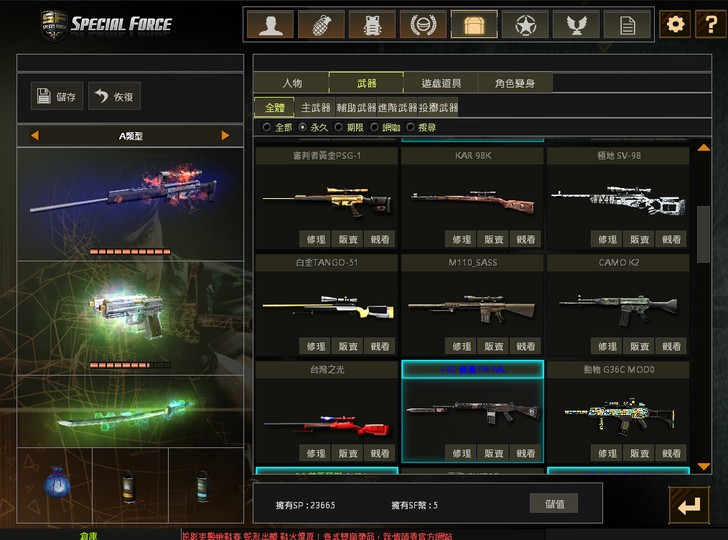Click the star emblem icon in top bar
728x540 pixels.
pos(525,25)
